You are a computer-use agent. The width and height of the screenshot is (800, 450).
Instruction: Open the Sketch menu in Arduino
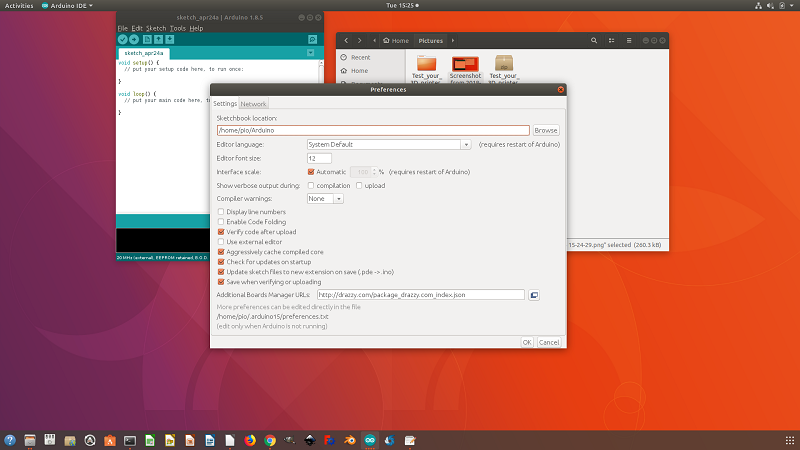[x=156, y=29]
